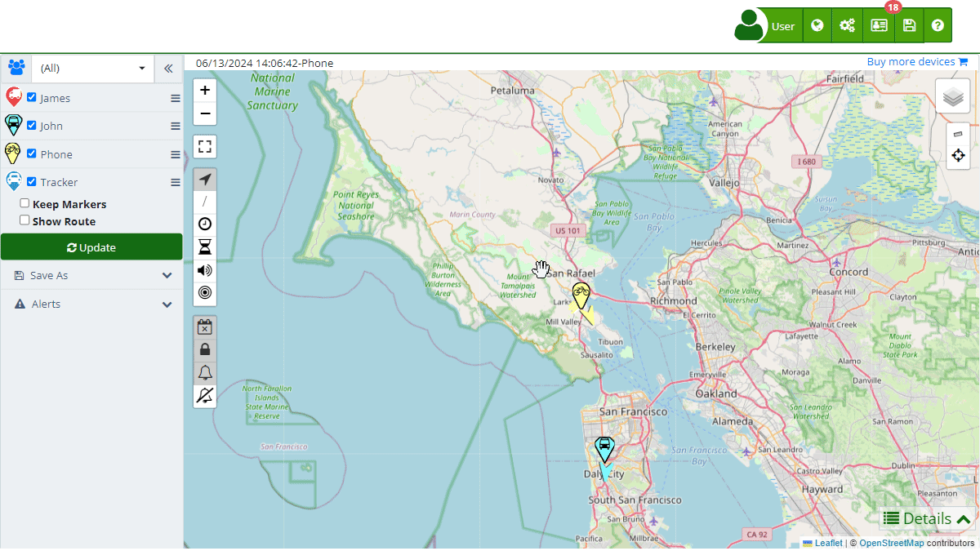This screenshot has width=980, height=551.
Task: Click the crosshair locate icon
Action: (x=958, y=155)
